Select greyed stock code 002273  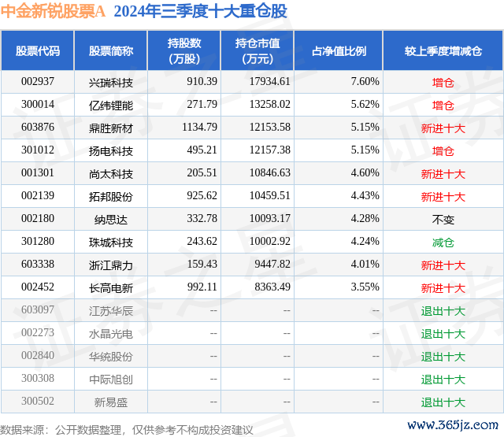coord(38,332)
